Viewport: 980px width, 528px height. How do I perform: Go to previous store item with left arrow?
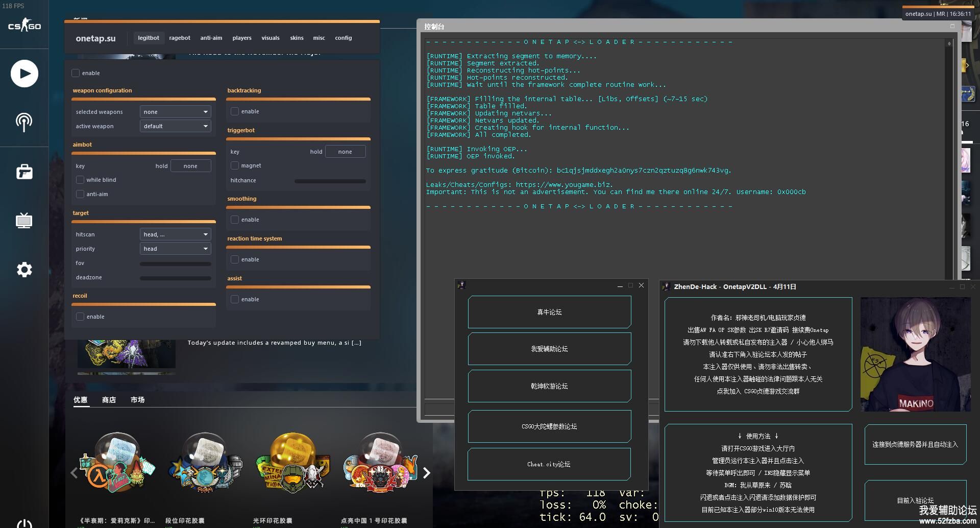[74, 473]
